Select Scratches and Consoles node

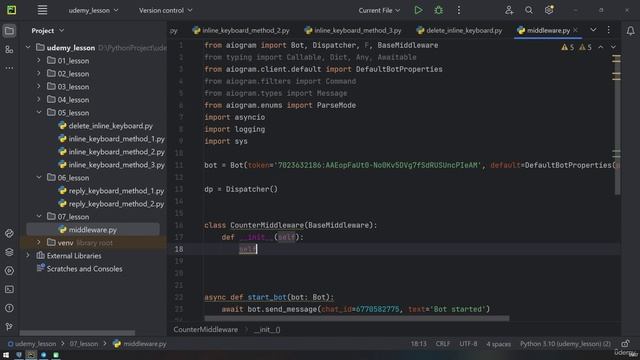point(79,269)
